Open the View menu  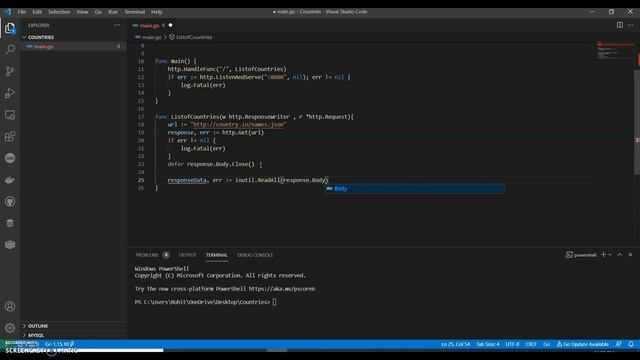[82, 12]
